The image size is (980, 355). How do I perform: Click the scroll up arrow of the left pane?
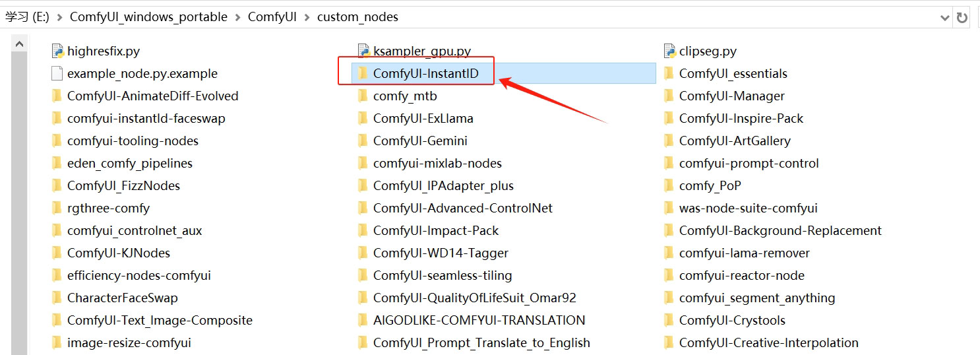19,45
